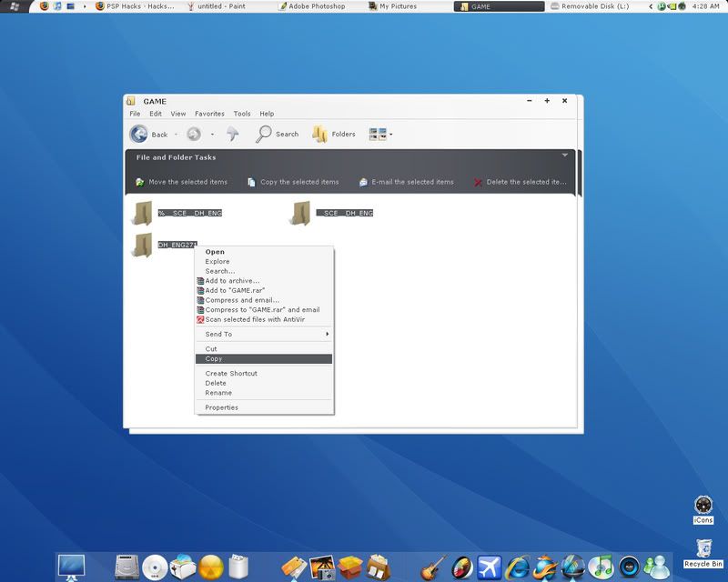Click the Forward navigation arrow icon

[194, 134]
